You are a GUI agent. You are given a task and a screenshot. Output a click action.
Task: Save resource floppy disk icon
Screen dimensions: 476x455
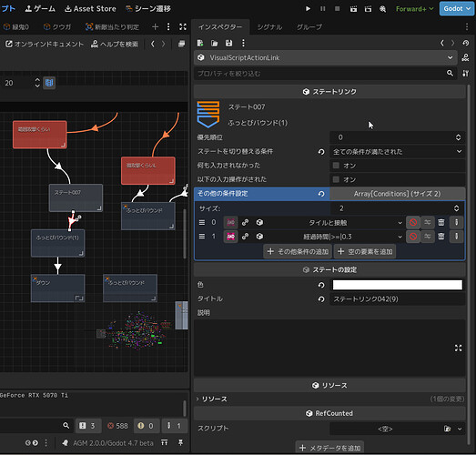[228, 43]
